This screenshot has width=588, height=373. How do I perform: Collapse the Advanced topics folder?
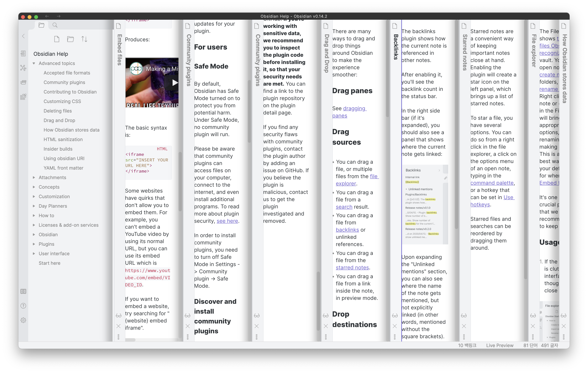point(34,63)
